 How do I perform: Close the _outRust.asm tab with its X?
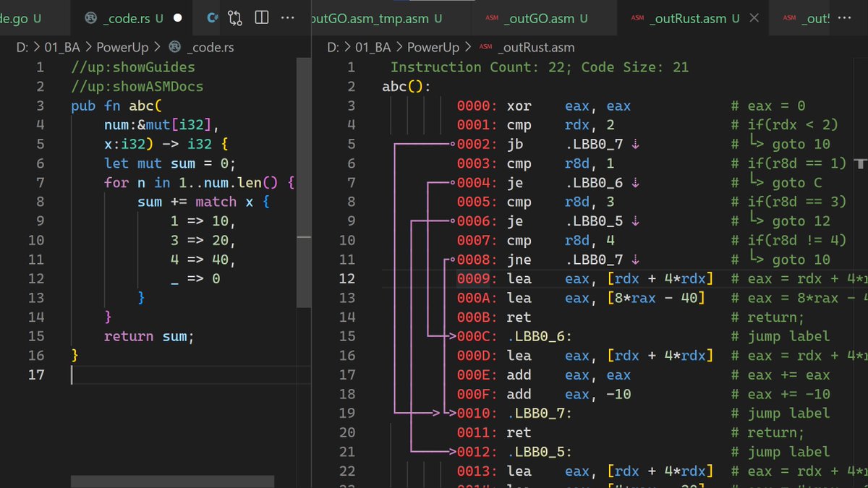tap(755, 18)
